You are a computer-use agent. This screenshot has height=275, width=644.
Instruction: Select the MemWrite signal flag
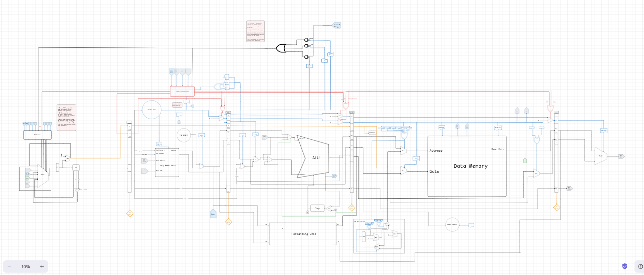pos(498,128)
